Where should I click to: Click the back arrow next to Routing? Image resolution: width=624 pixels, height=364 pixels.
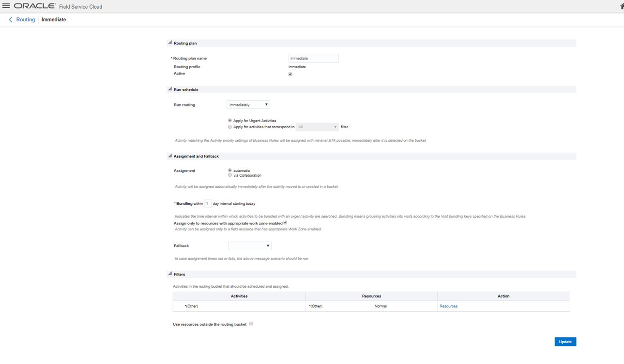pyautogui.click(x=11, y=20)
